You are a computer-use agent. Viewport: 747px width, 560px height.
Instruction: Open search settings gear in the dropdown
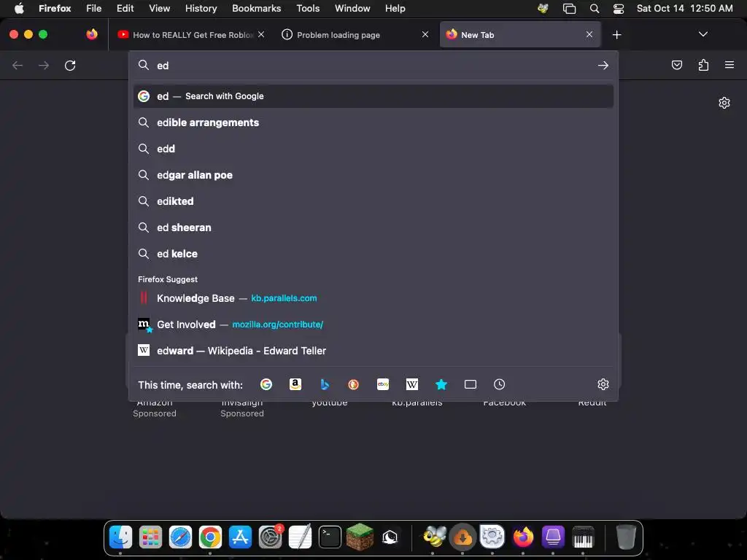[x=603, y=384]
